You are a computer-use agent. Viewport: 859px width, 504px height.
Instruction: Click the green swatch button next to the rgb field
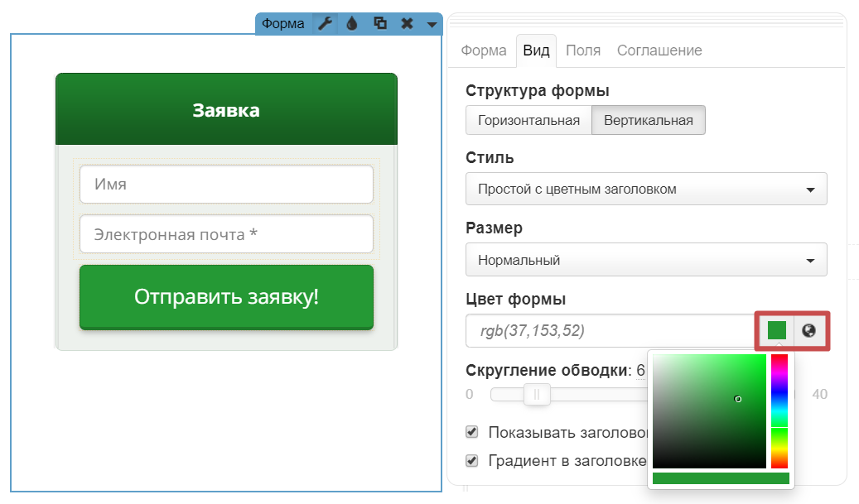[x=776, y=330]
